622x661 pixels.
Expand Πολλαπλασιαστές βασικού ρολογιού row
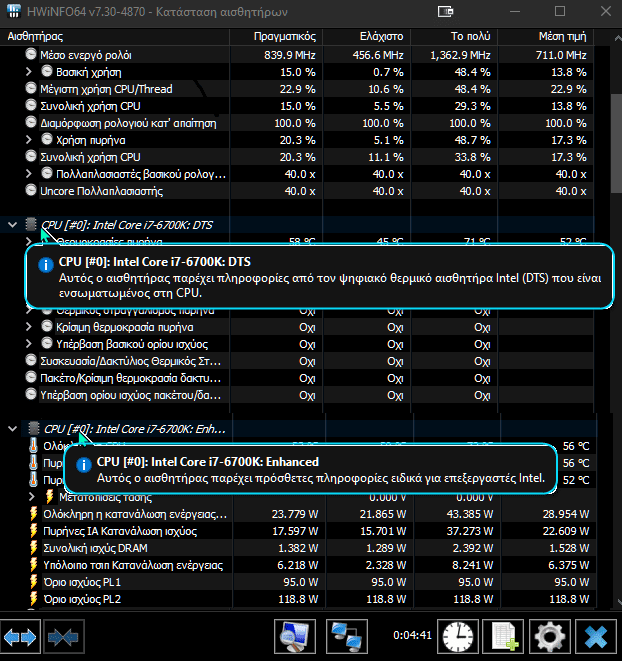pyautogui.click(x=29, y=174)
